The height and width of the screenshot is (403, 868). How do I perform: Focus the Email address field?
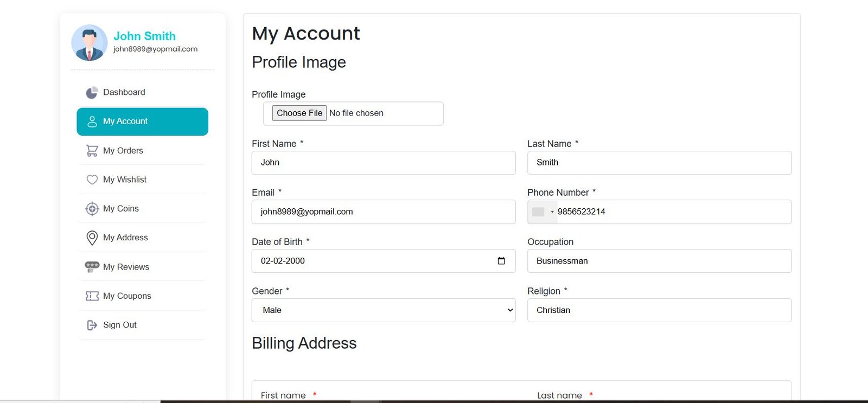point(383,212)
